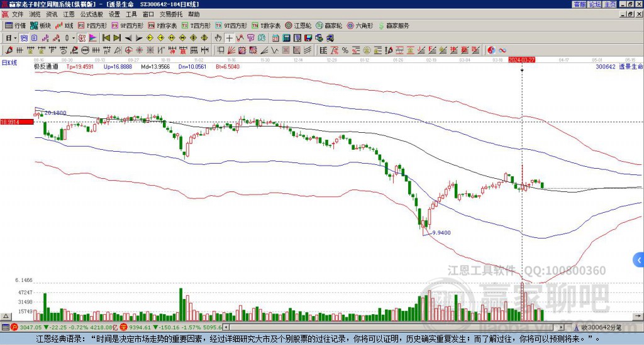644x345 pixels.
Task: Jump to last bar with skip-to-end icon
Action: pyautogui.click(x=117, y=38)
